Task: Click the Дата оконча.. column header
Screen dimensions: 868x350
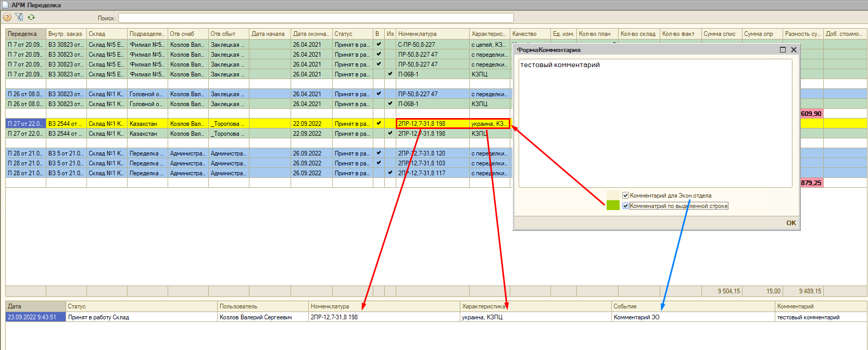Action: click(x=311, y=34)
